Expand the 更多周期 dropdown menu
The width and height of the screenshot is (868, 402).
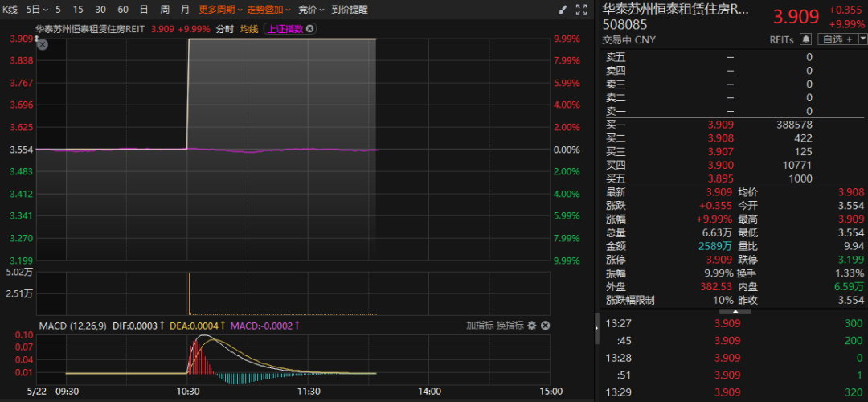click(x=218, y=10)
